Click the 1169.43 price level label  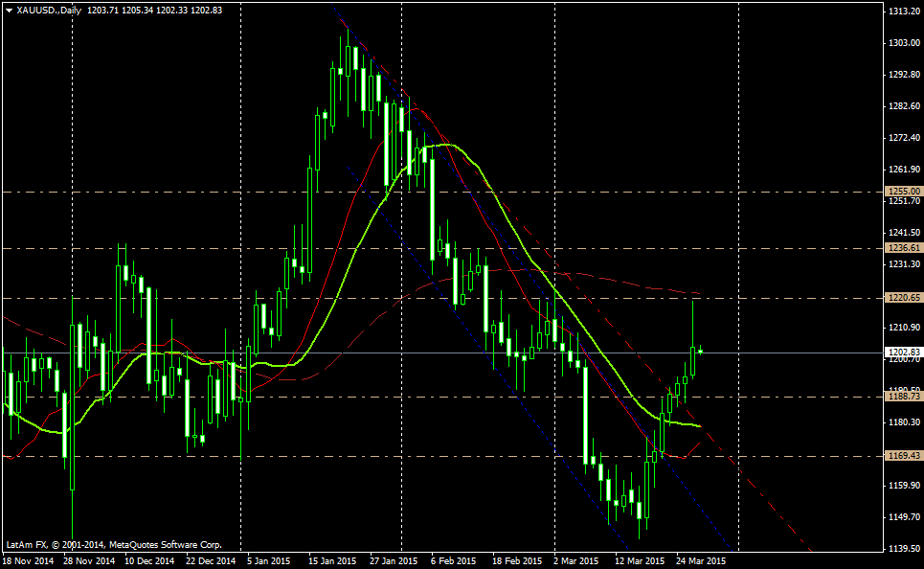tap(903, 456)
